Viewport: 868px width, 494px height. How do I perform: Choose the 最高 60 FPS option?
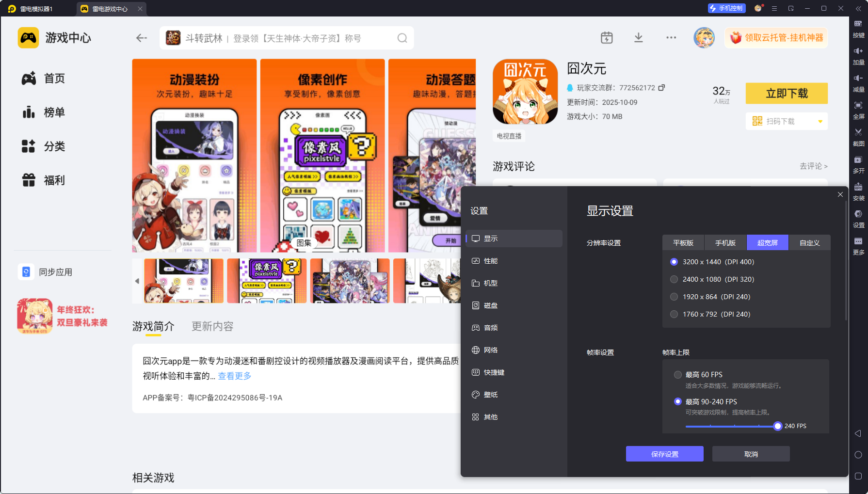pyautogui.click(x=698, y=375)
